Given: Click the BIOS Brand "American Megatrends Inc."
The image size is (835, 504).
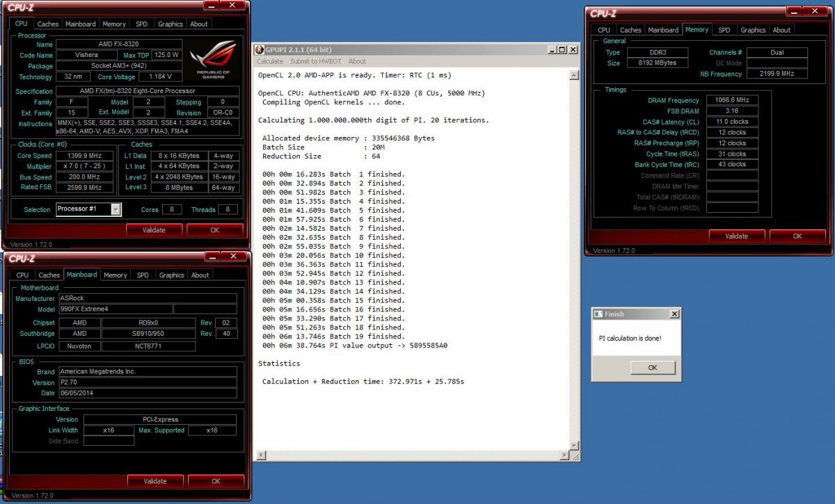Looking at the screenshot, I should (148, 372).
